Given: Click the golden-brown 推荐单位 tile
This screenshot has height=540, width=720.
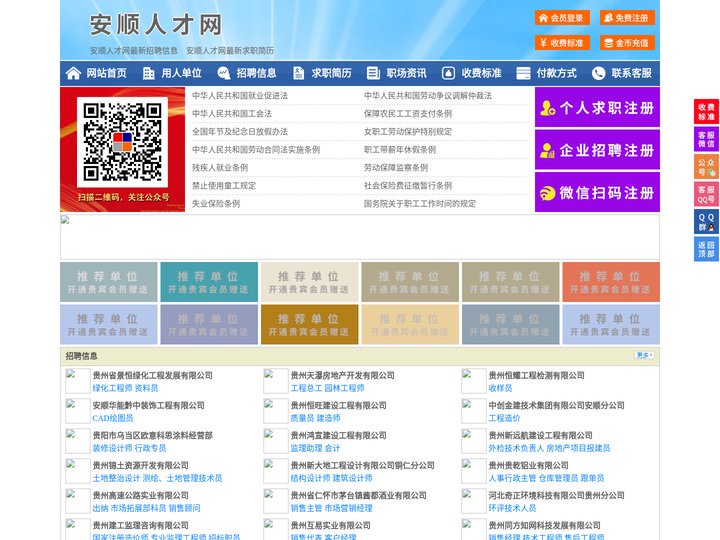Looking at the screenshot, I should [309, 324].
